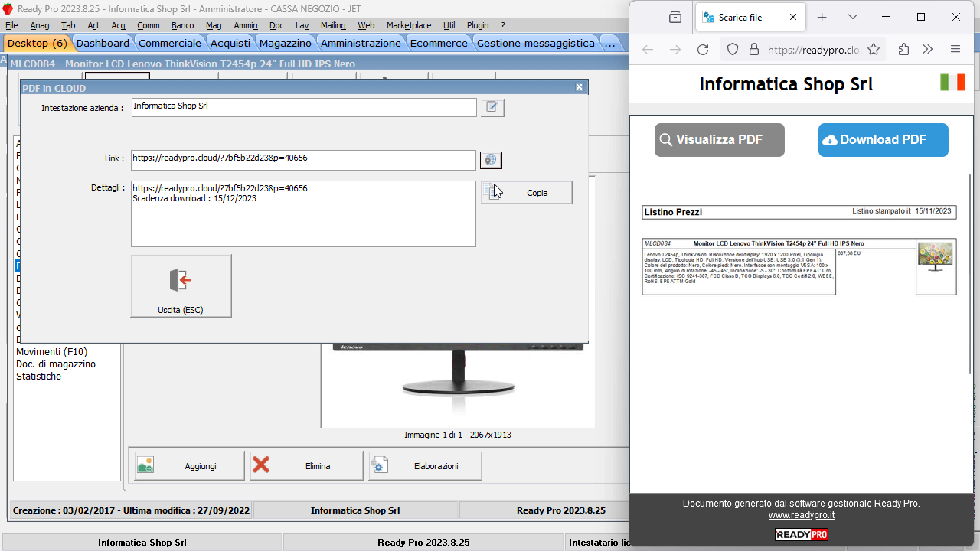Bookmark the page with the star icon
This screenshot has height=551, width=980.
874,50
